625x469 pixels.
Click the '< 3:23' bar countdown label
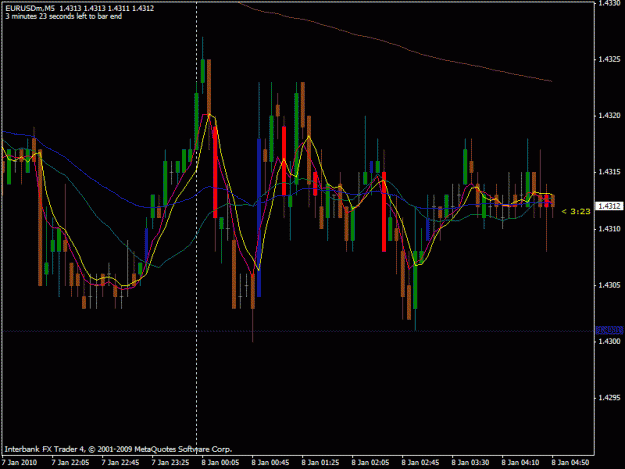tap(576, 211)
